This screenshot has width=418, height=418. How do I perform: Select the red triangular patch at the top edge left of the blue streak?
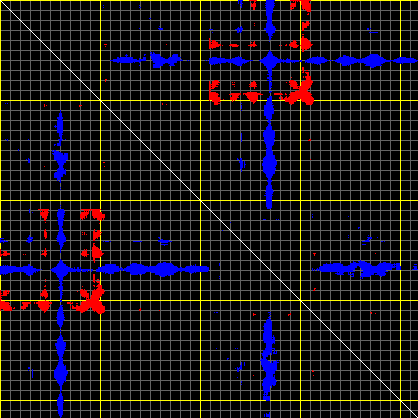point(253,5)
